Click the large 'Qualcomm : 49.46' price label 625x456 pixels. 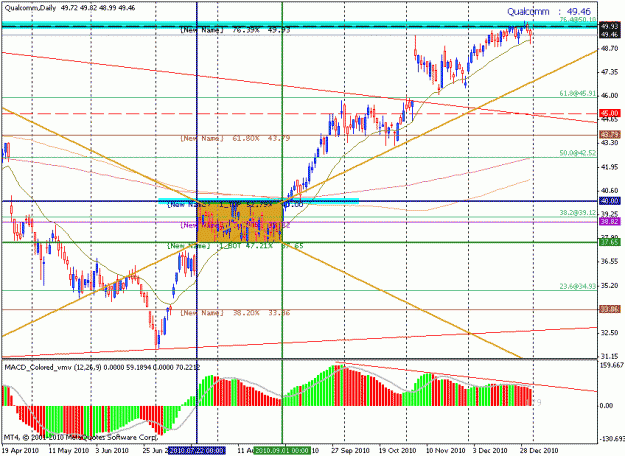549,11
